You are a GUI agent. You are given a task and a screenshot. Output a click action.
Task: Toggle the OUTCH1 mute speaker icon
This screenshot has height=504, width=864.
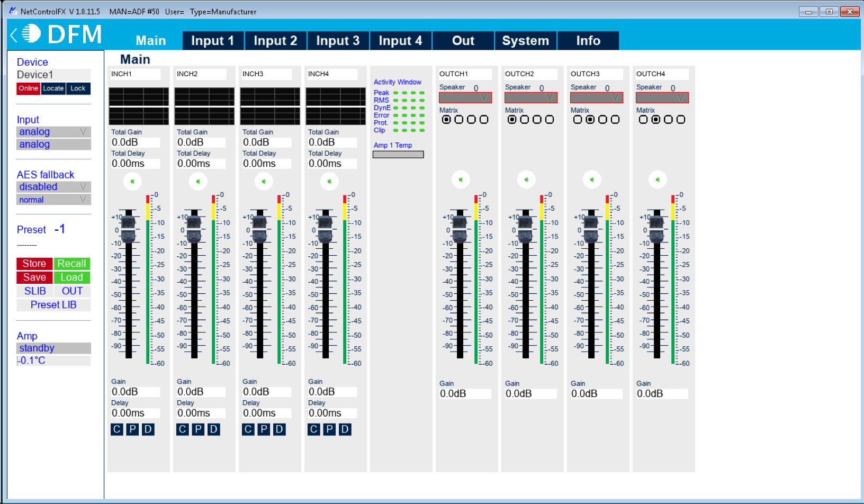(x=461, y=180)
